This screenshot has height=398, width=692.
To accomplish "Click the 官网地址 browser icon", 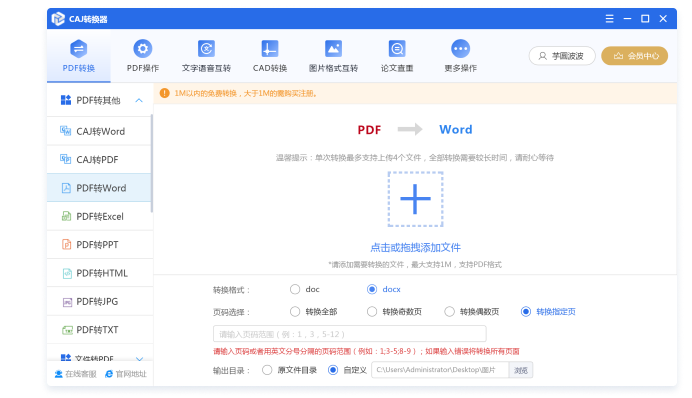I will pyautogui.click(x=109, y=374).
